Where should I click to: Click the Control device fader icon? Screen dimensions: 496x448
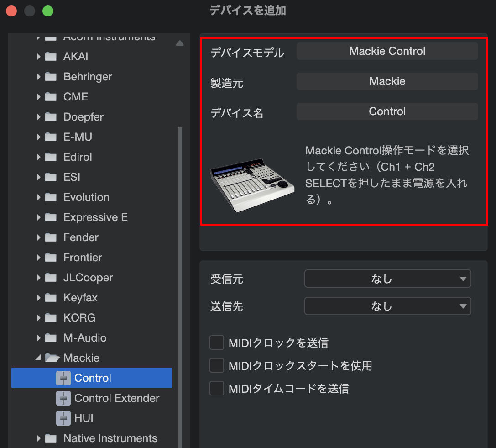[x=63, y=378]
